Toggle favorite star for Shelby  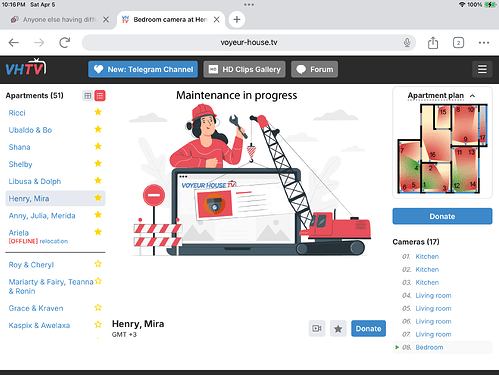98,163
